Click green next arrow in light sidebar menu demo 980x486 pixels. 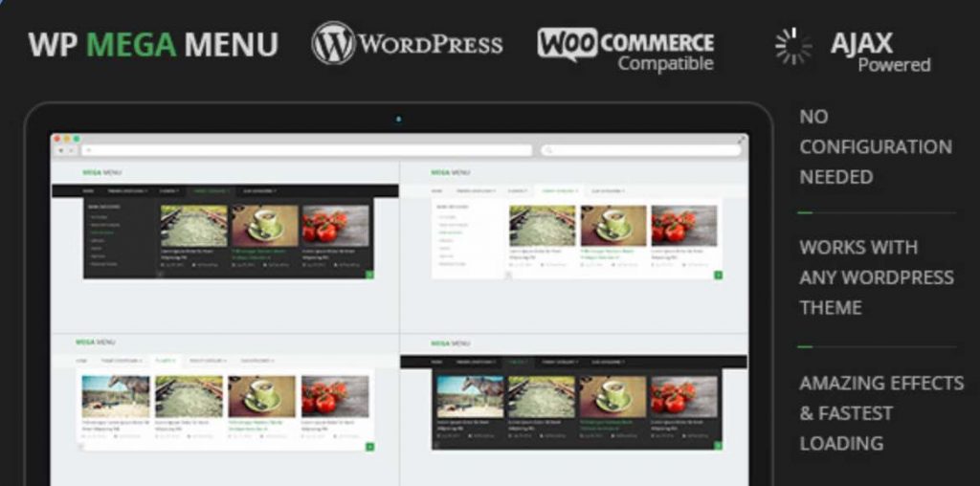point(718,275)
